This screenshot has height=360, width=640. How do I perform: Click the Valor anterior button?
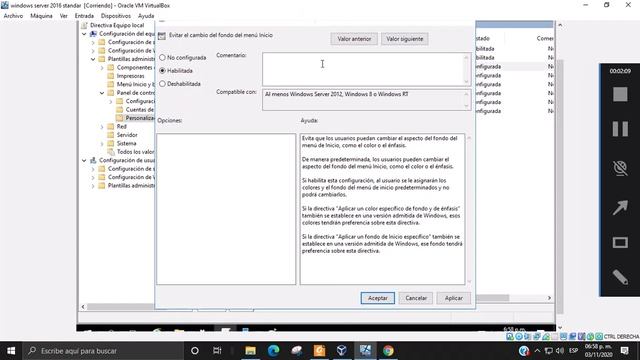pyautogui.click(x=354, y=39)
